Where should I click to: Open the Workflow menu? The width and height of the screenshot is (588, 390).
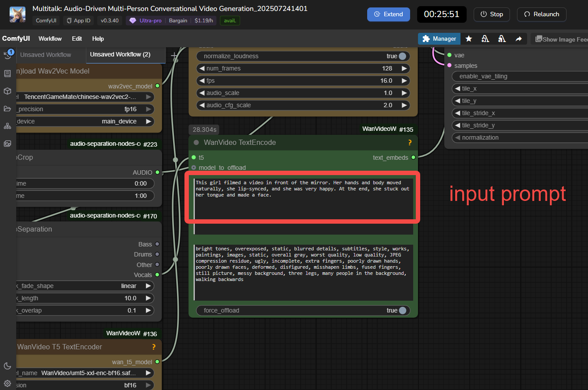pos(50,39)
